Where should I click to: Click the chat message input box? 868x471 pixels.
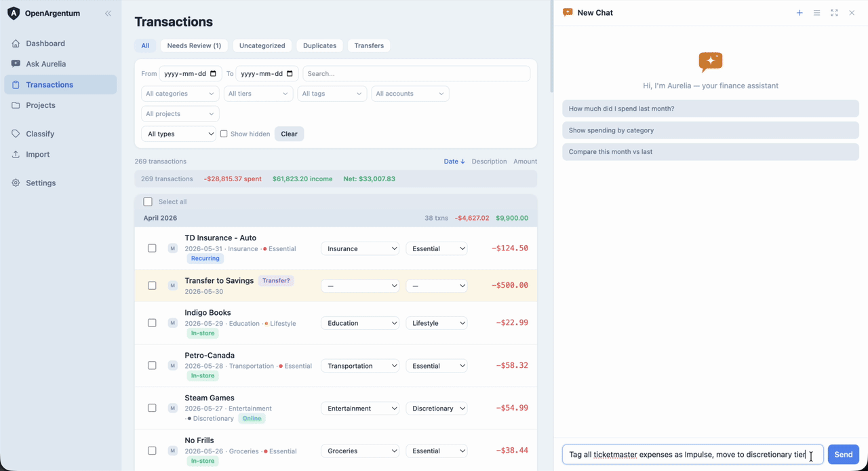pyautogui.click(x=693, y=455)
